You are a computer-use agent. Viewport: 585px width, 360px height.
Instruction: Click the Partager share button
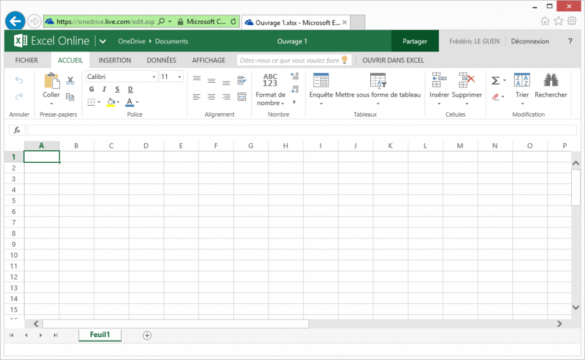point(415,41)
